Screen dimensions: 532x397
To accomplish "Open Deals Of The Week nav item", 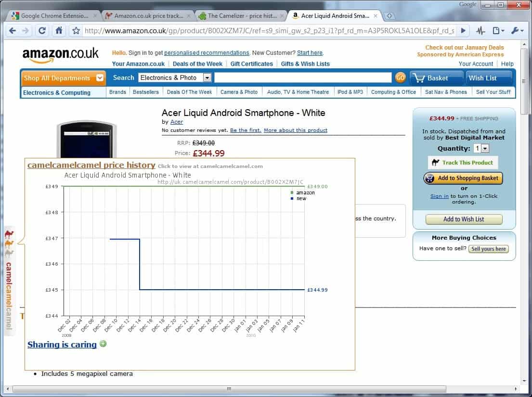I will 189,92.
